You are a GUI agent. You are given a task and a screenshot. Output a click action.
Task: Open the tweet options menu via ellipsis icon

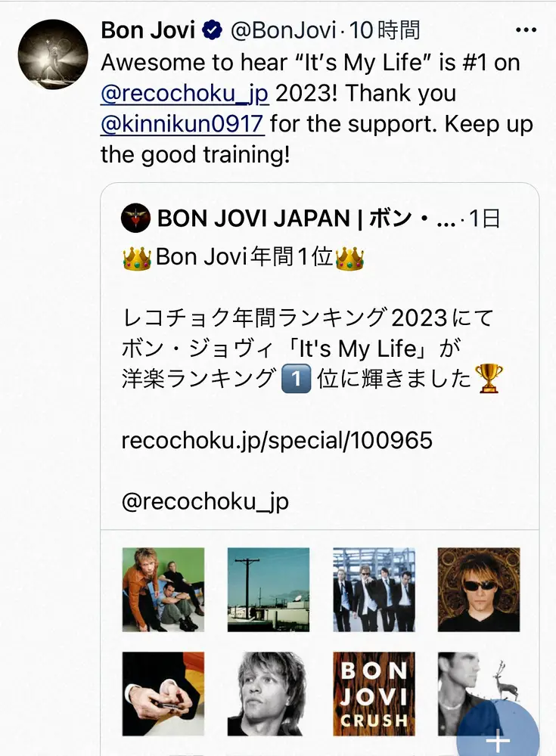click(x=527, y=29)
